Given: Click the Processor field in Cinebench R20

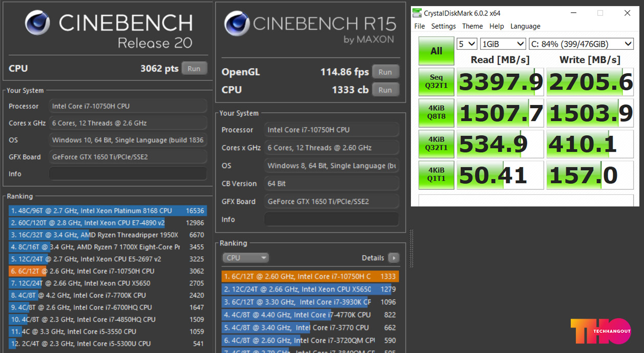Looking at the screenshot, I should click(128, 106).
